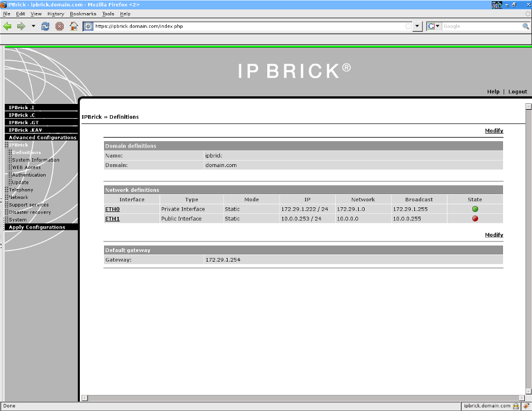Click the domain value domain.com
The width and height of the screenshot is (532, 411).
coord(221,165)
